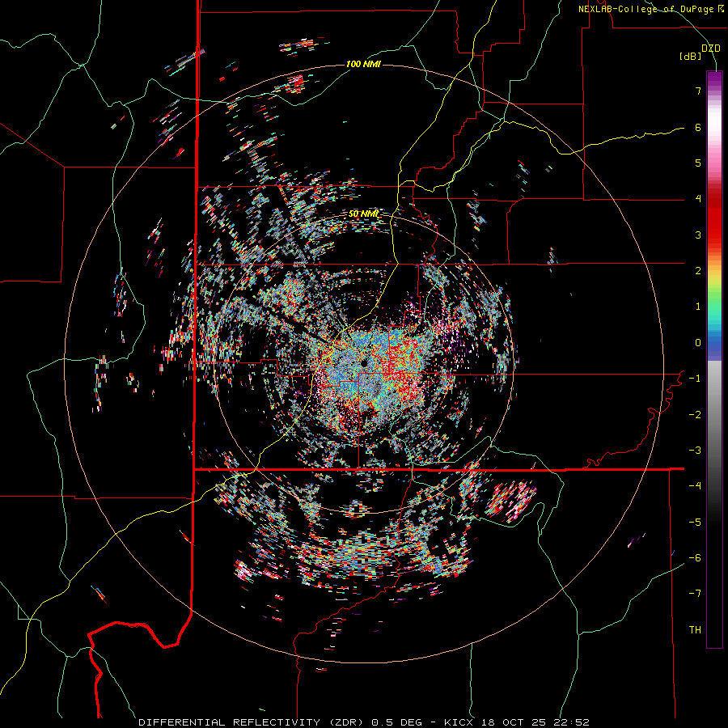This screenshot has width=728, height=728.
Task: Click the 5 value on color scale
Action: pos(698,163)
